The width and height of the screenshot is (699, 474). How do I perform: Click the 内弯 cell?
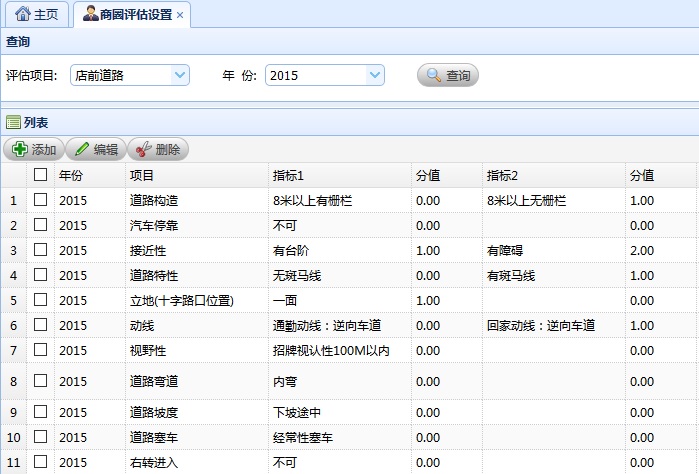pyautogui.click(x=340, y=381)
